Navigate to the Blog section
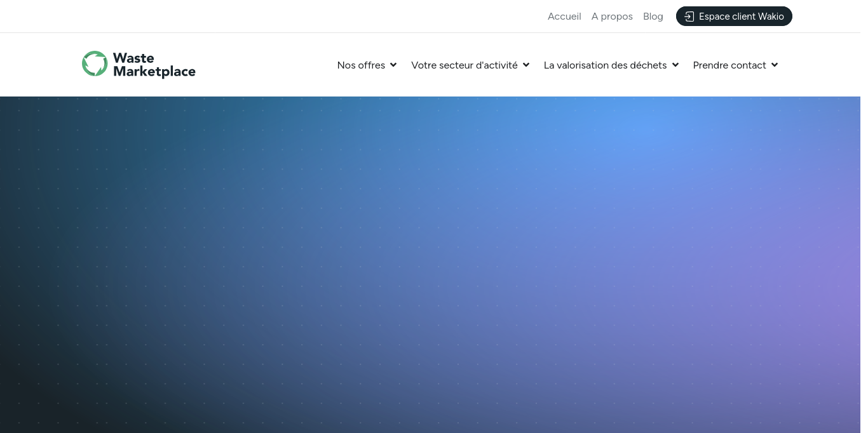The width and height of the screenshot is (868, 433). coord(653,16)
